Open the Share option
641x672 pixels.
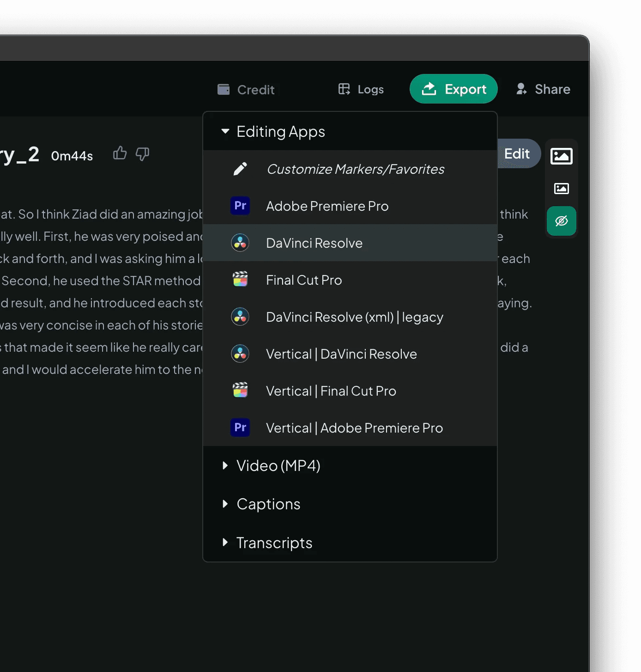tap(543, 89)
